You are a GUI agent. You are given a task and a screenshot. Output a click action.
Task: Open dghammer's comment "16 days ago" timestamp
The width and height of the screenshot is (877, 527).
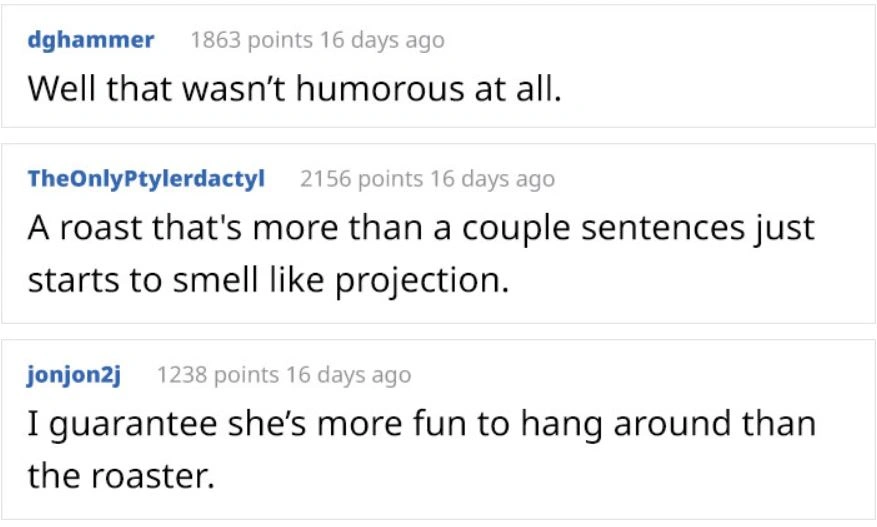coord(381,40)
